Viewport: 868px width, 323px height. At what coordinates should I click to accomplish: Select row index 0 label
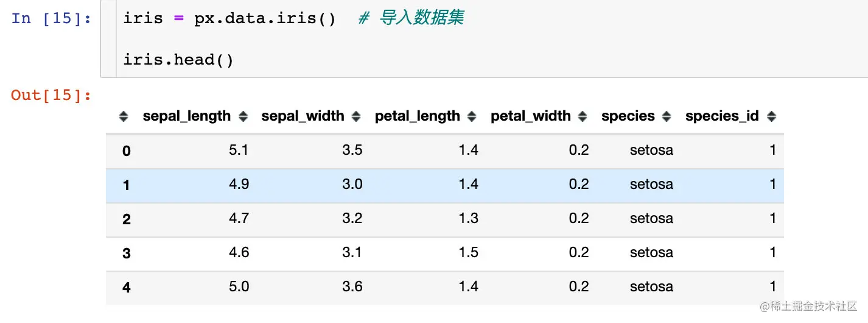pyautogui.click(x=127, y=151)
